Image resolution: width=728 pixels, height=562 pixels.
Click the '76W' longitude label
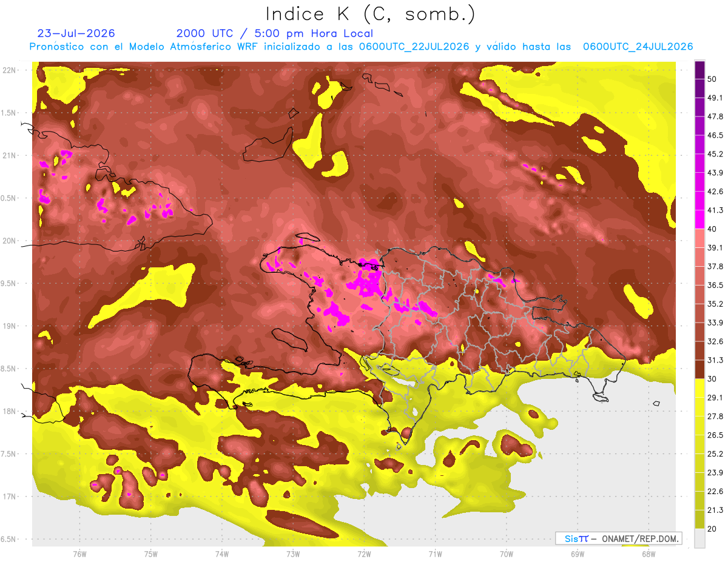click(79, 554)
